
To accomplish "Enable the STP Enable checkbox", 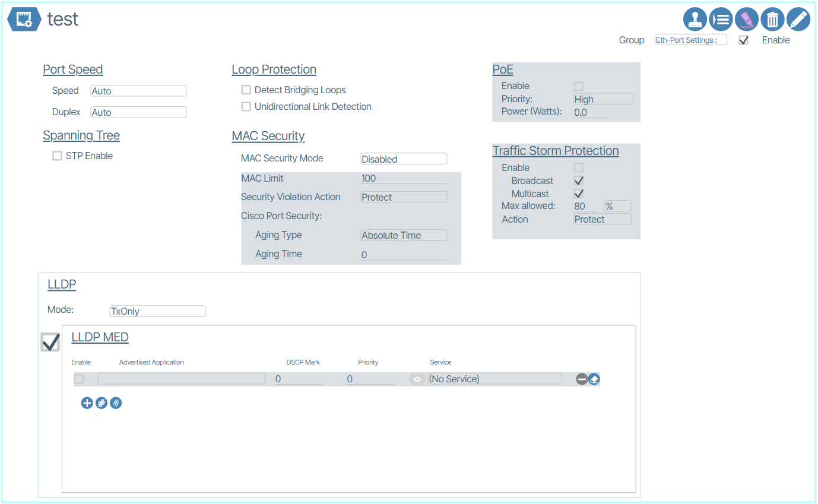I will (x=57, y=156).
